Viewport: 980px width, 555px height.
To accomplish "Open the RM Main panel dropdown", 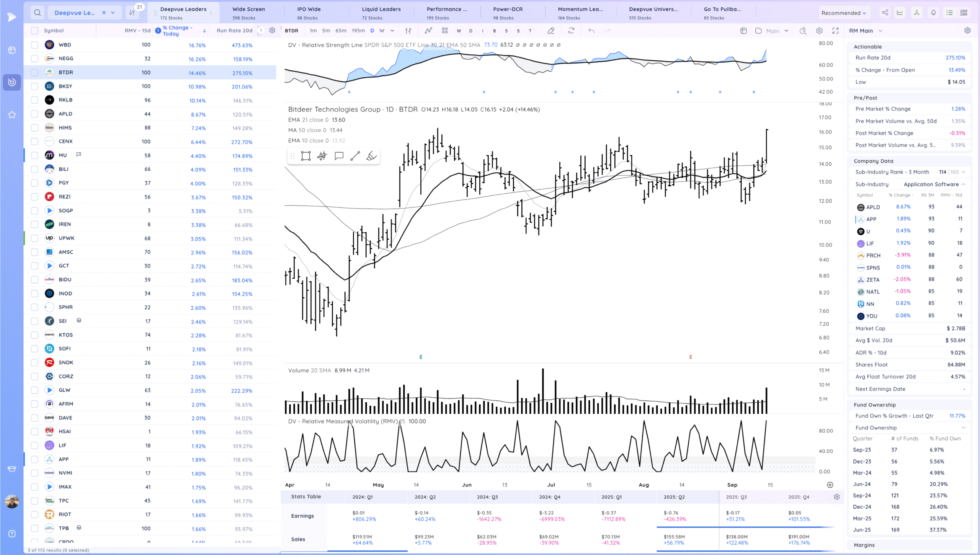I will pyautogui.click(x=880, y=31).
